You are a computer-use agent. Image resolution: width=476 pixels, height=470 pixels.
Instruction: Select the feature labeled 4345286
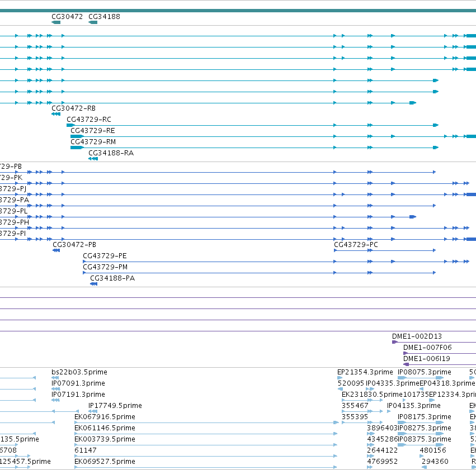point(382,439)
